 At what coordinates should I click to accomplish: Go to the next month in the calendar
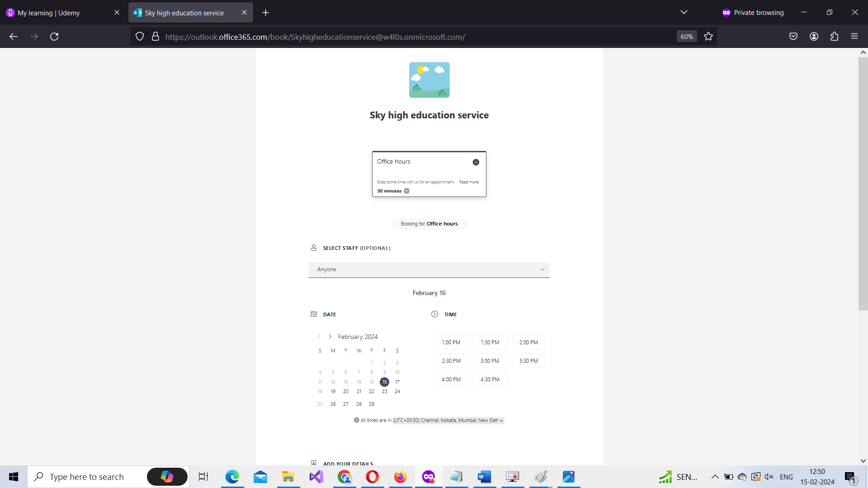click(x=330, y=336)
